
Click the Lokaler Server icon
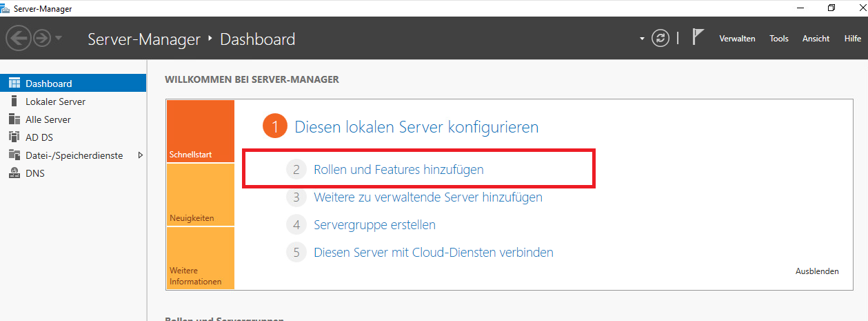pyautogui.click(x=14, y=101)
